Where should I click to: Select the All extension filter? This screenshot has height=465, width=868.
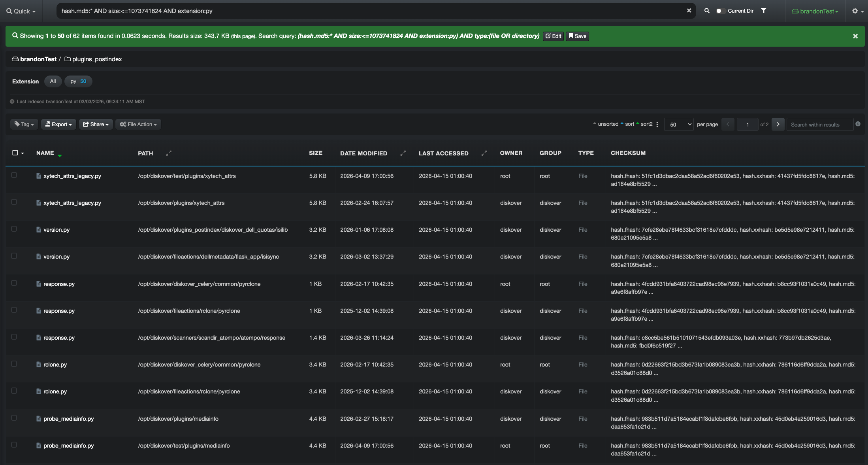[x=53, y=81]
